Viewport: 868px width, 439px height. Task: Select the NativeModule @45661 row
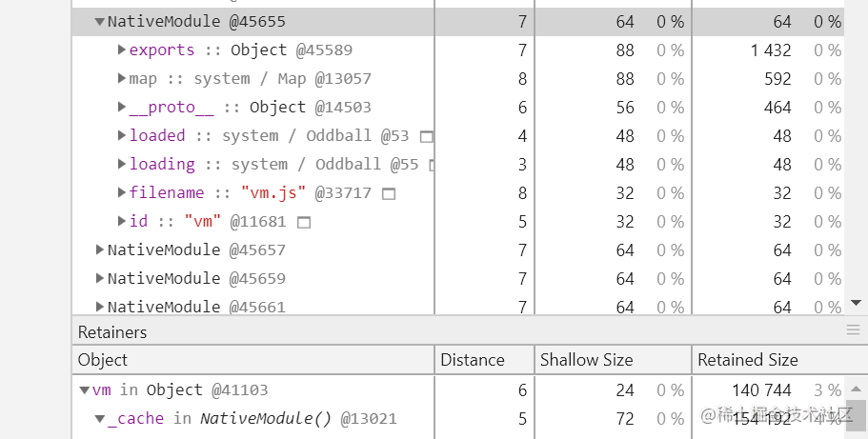(196, 307)
